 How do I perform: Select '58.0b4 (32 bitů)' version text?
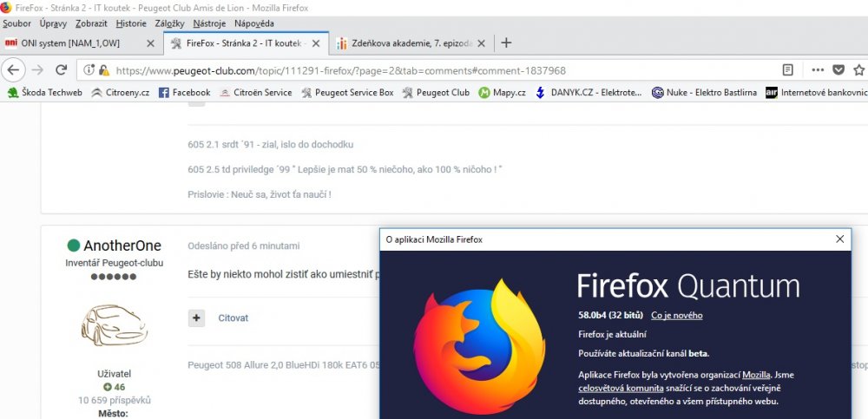tap(610, 316)
